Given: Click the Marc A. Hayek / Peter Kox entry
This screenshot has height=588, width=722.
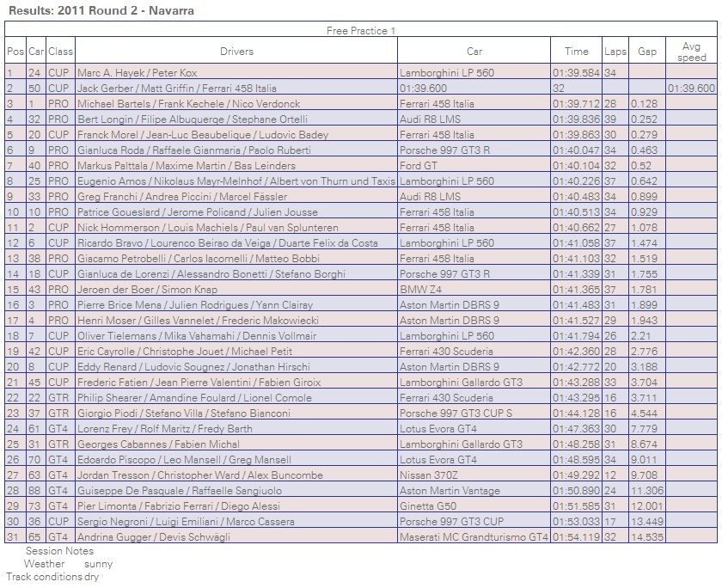Looking at the screenshot, I should pyautogui.click(x=138, y=73).
